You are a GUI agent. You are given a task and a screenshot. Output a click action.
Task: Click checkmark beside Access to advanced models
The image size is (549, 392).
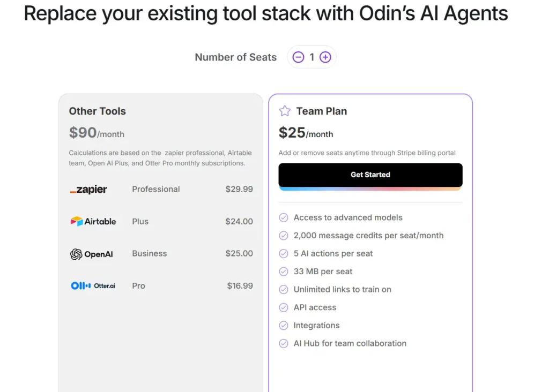(284, 217)
